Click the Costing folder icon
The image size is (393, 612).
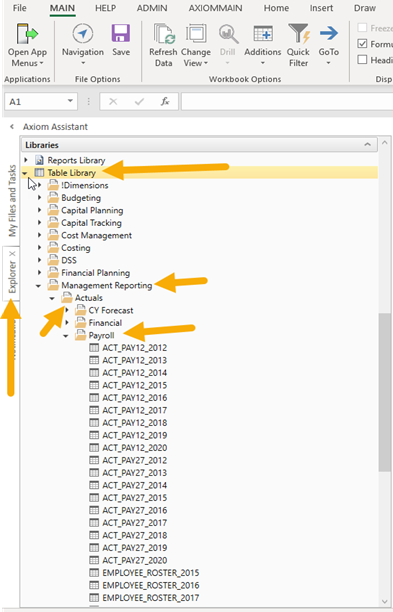click(53, 247)
